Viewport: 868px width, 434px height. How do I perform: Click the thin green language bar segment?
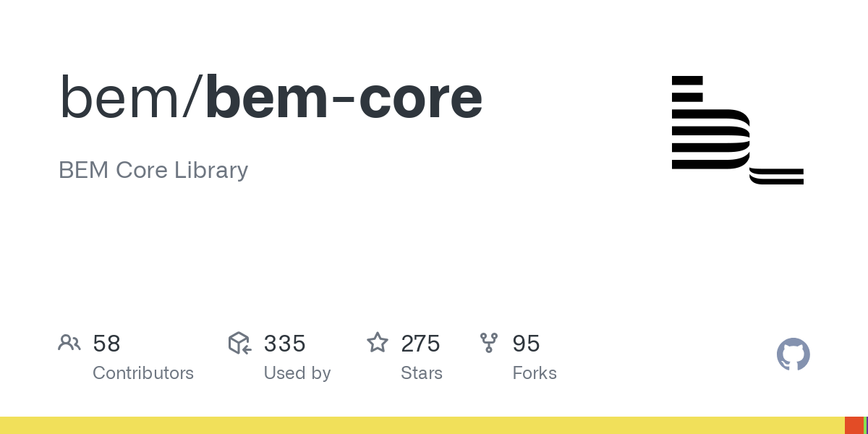coord(865,425)
